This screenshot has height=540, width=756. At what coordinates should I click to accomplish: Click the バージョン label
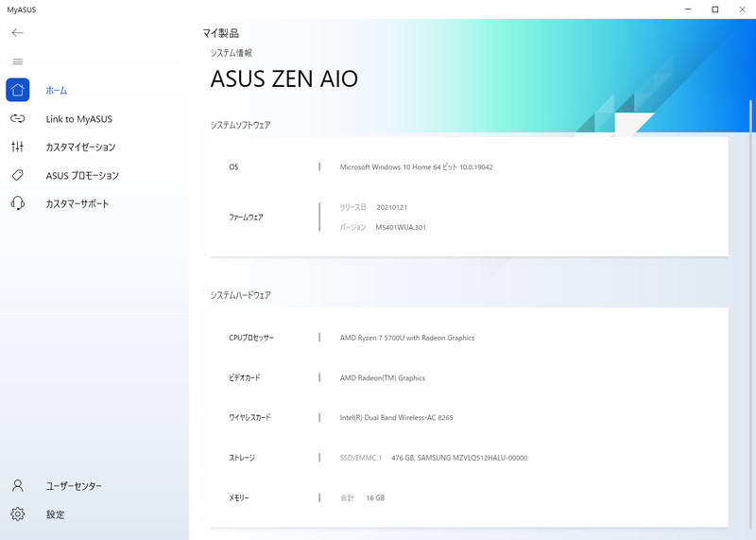point(352,227)
